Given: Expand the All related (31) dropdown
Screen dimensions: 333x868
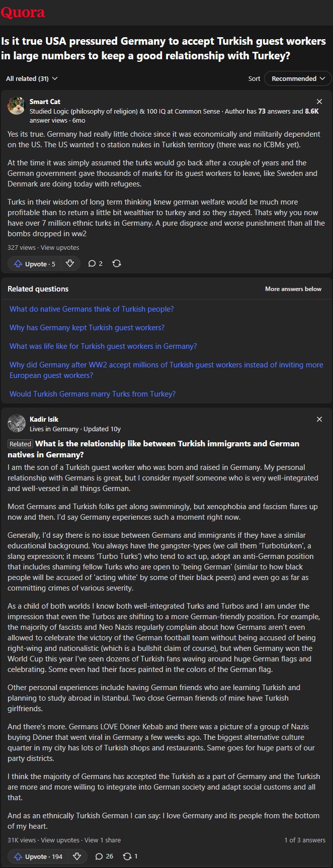Looking at the screenshot, I should click(32, 78).
